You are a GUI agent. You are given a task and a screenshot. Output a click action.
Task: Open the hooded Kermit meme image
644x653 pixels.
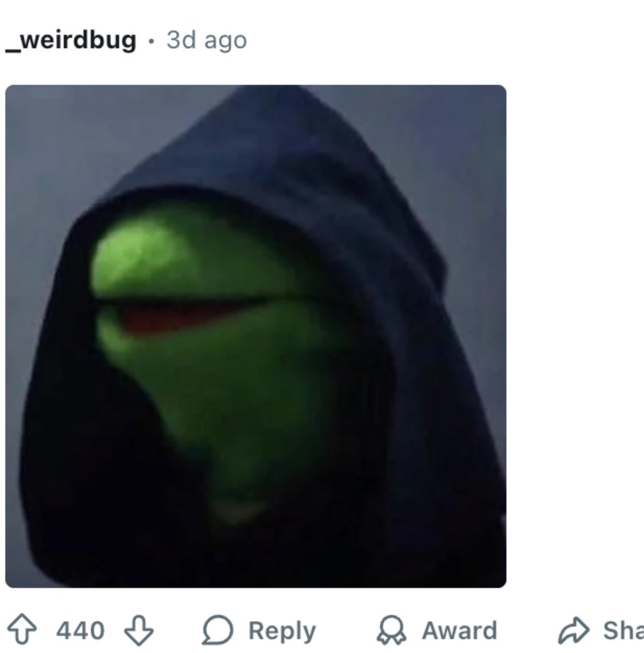(256, 336)
